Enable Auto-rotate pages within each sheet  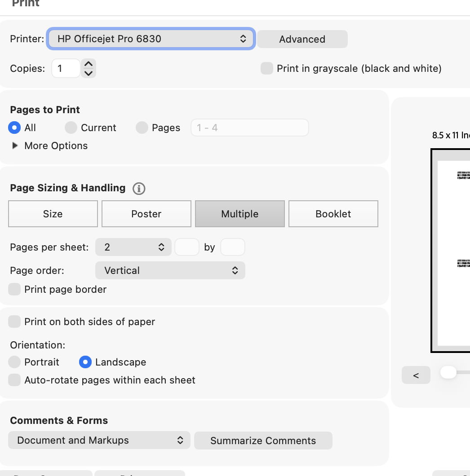coord(14,380)
